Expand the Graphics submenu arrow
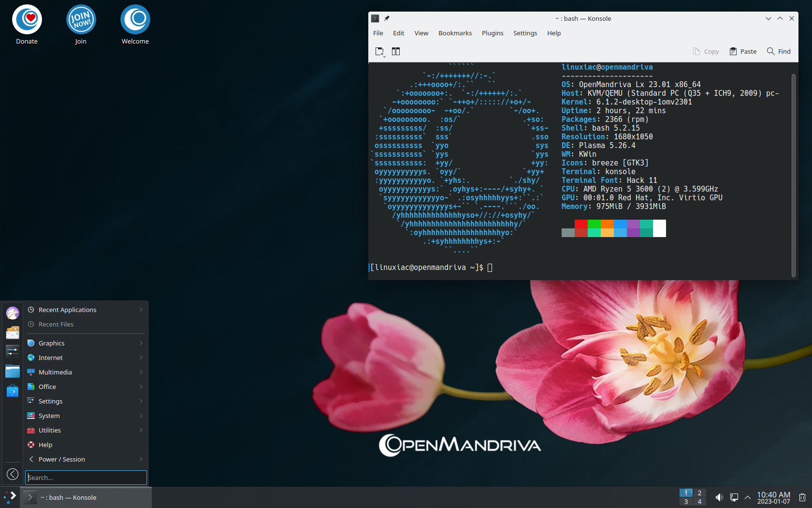 (x=141, y=343)
